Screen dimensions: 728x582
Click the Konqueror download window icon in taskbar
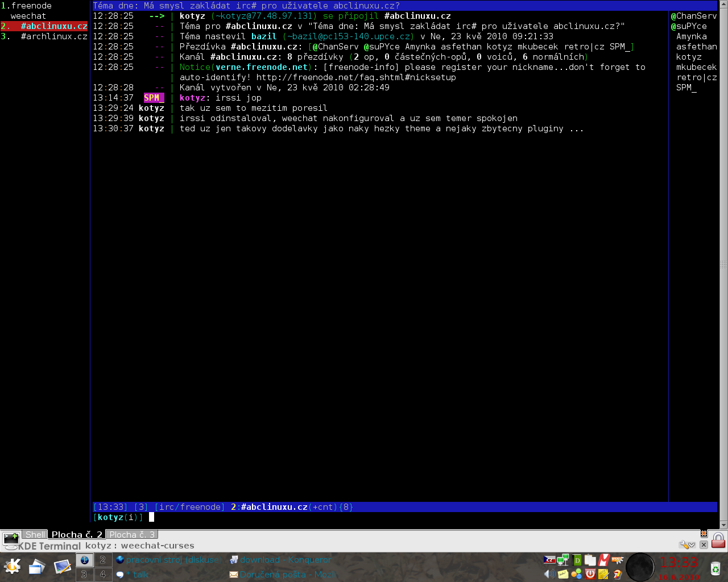click(233, 560)
